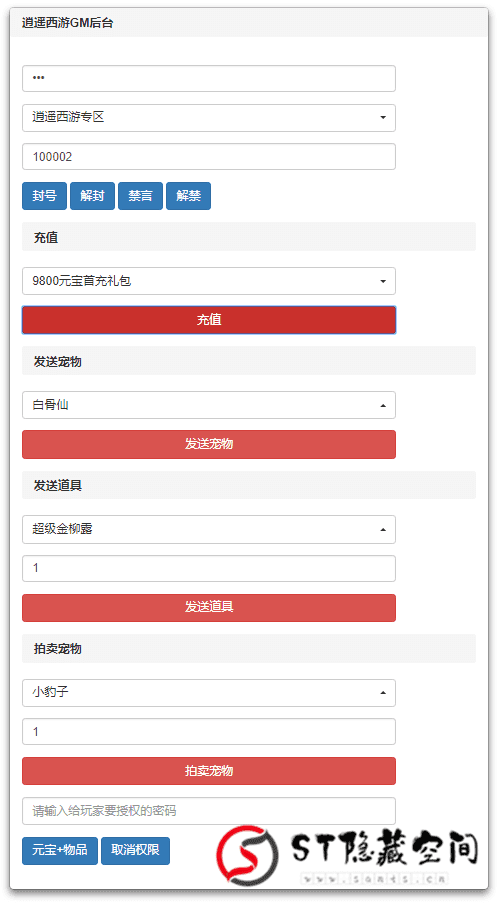Open the 逍遥西游专区 server dropdown
This screenshot has height=903, width=500.
[209, 117]
